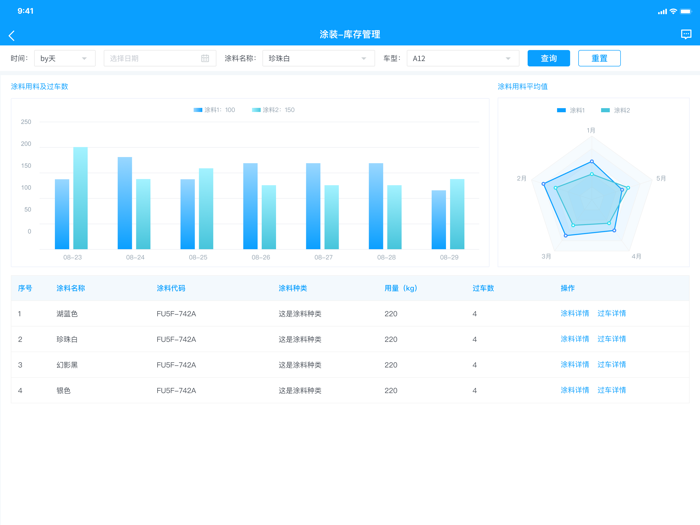The image size is (700, 525).
Task: Open 涂料详情 for 幻影黑 row
Action: [575, 365]
